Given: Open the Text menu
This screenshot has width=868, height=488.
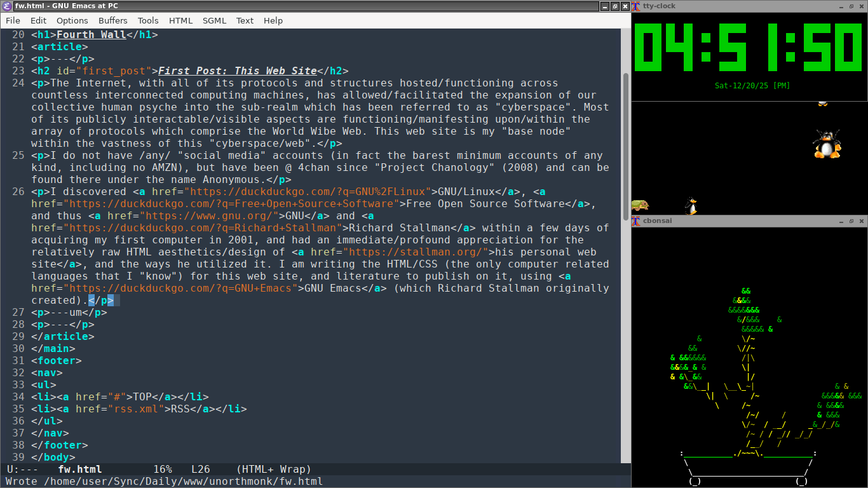Looking at the screenshot, I should pos(245,20).
